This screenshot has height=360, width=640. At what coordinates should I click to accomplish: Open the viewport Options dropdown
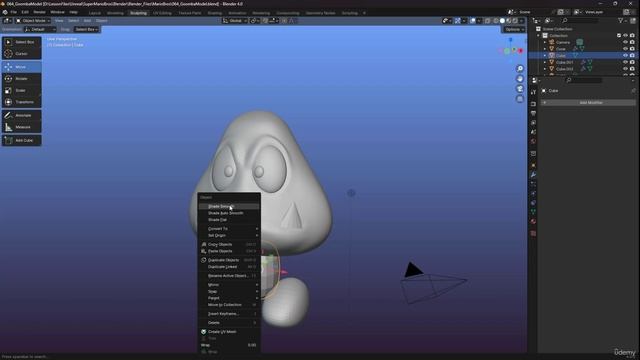(x=513, y=29)
